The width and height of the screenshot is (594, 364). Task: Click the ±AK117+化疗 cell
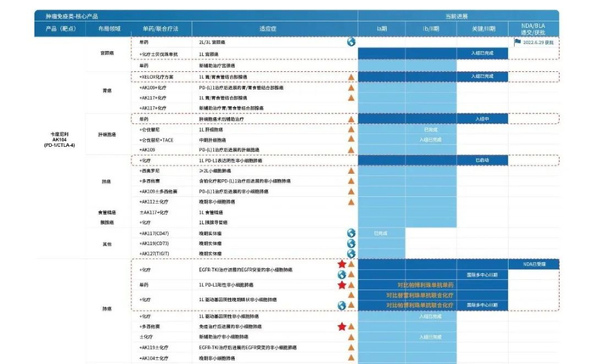(154, 212)
